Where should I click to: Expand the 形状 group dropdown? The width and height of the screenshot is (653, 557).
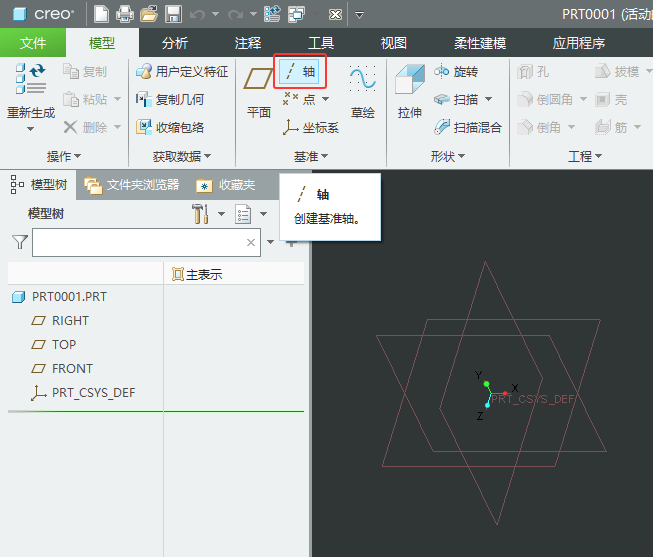pyautogui.click(x=447, y=157)
